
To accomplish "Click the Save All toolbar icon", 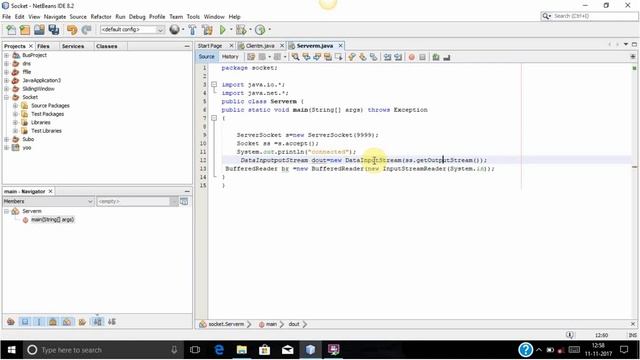I will click(53, 30).
